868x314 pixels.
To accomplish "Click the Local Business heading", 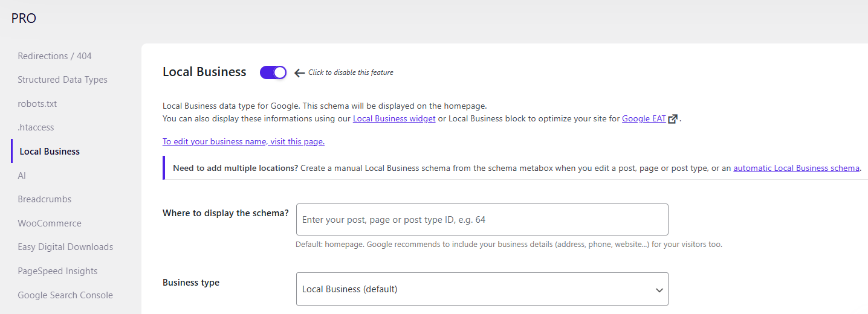I will point(204,72).
